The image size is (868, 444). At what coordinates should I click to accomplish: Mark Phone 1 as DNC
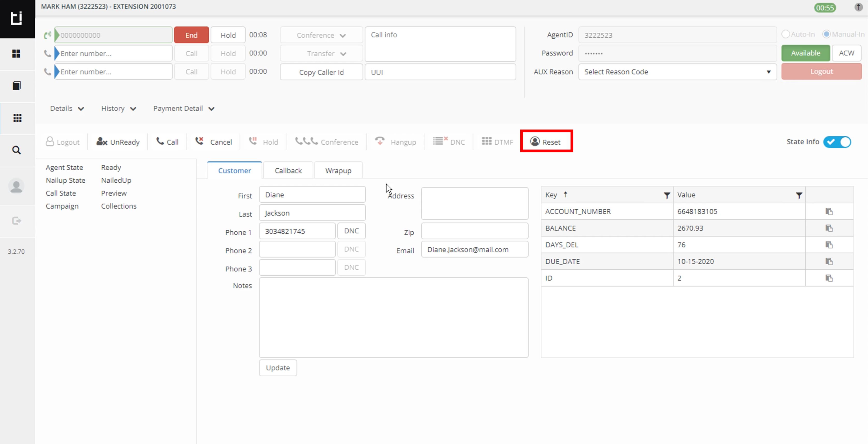(351, 231)
